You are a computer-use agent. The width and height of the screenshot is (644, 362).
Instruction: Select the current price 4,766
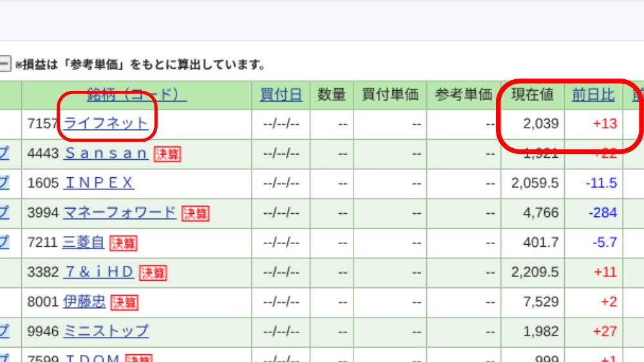point(541,213)
